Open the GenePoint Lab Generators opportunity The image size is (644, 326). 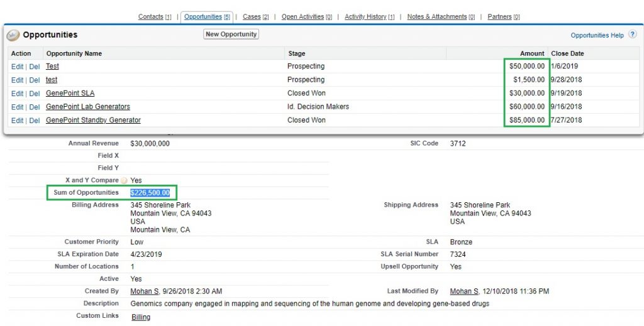88,107
